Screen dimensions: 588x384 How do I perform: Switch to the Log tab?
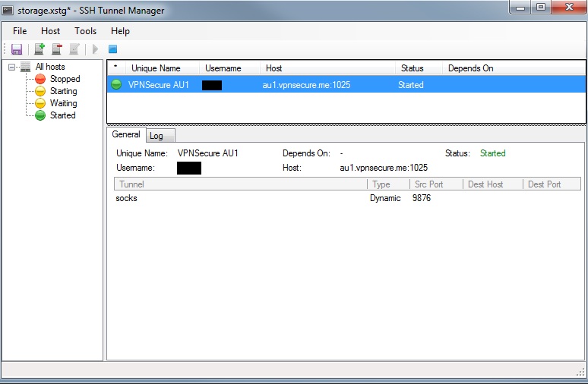[160, 136]
